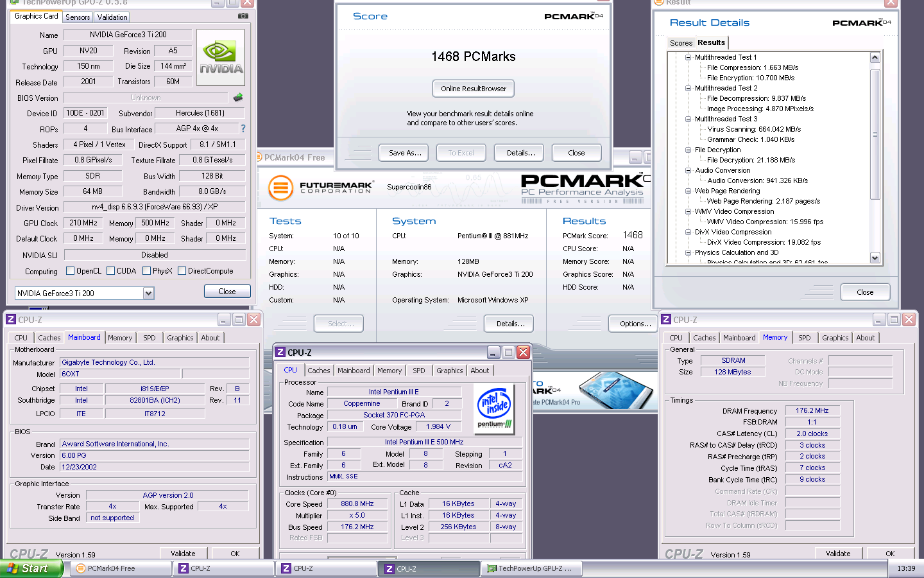Select 'Virus Scanning: 664.042 MB/s' result row

[x=754, y=129]
